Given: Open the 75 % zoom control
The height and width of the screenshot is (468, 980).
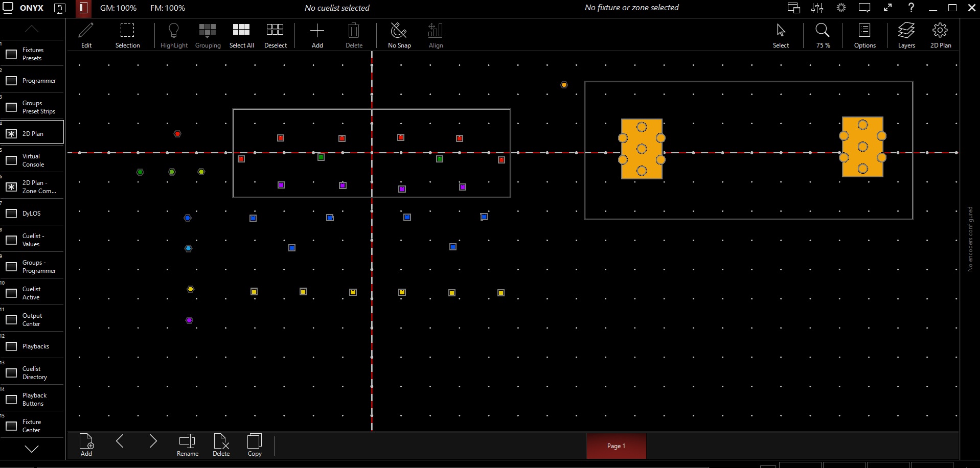Looking at the screenshot, I should [823, 35].
